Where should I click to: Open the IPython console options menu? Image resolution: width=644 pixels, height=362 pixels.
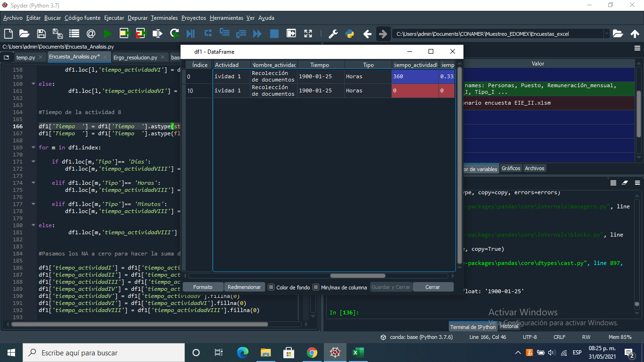point(637,182)
